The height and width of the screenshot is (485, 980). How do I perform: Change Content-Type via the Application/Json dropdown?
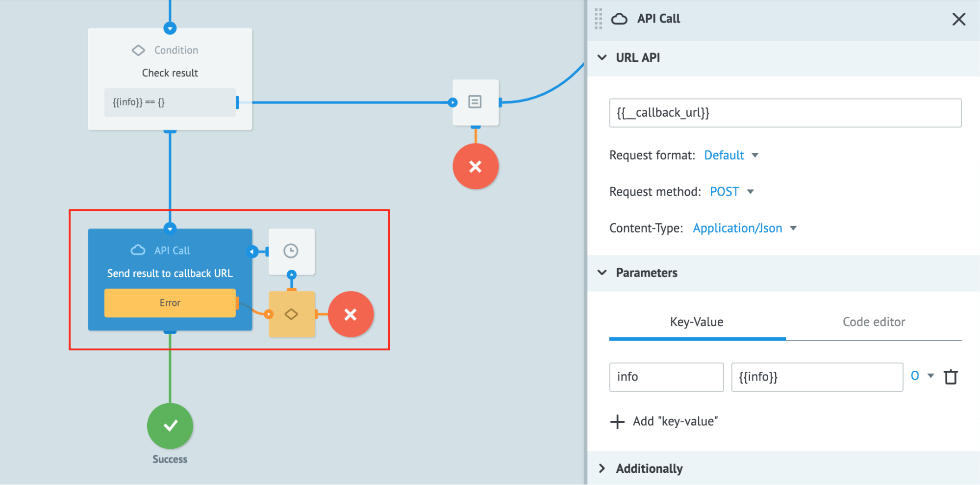pos(743,228)
